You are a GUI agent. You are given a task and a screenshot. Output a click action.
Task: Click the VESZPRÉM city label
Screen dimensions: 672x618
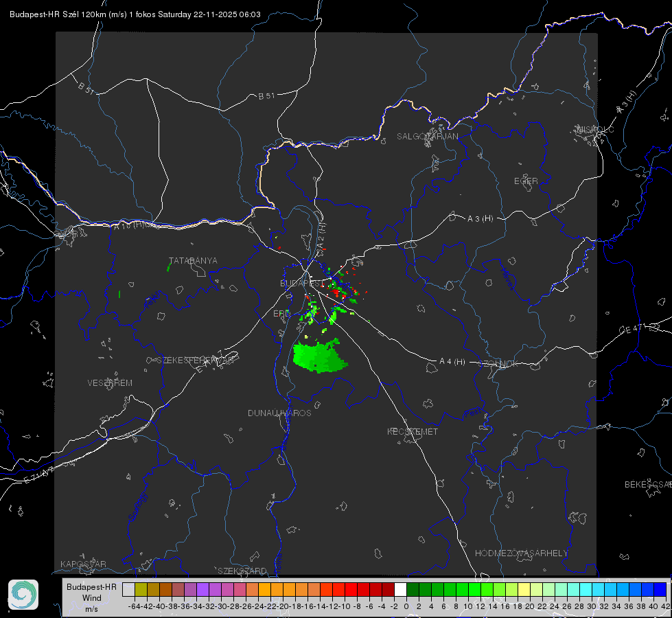(110, 383)
